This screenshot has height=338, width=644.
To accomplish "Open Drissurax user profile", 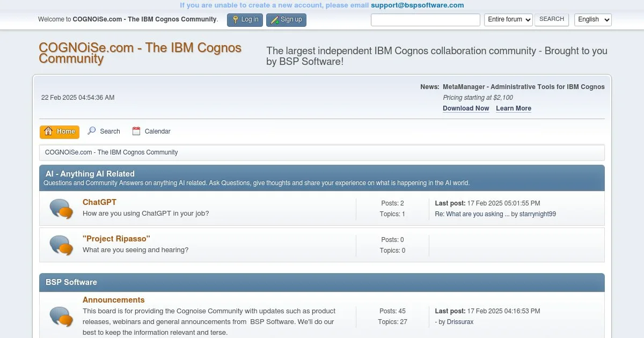I will point(460,322).
